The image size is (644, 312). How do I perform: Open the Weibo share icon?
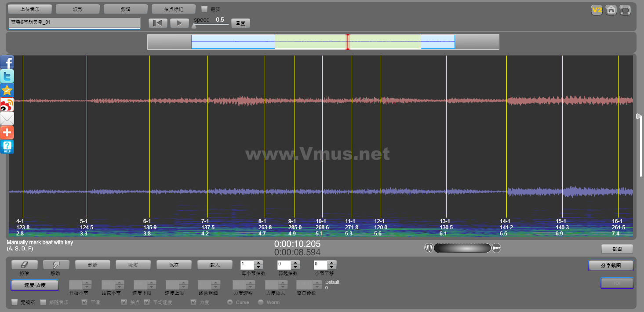point(7,104)
